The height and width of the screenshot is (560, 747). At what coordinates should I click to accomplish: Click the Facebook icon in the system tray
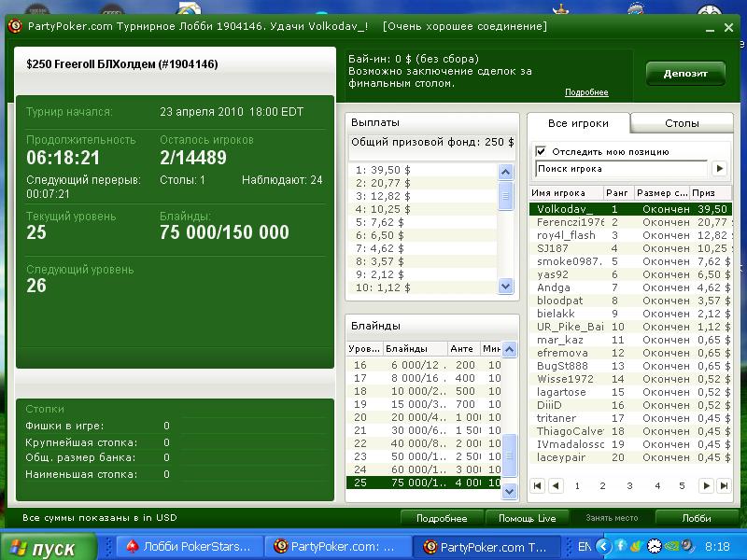coord(621,546)
